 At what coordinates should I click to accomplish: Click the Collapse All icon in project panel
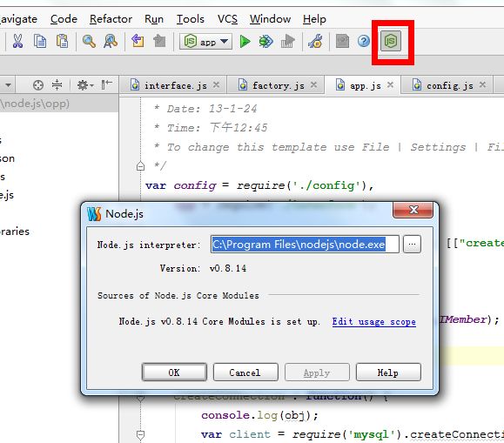tap(57, 85)
